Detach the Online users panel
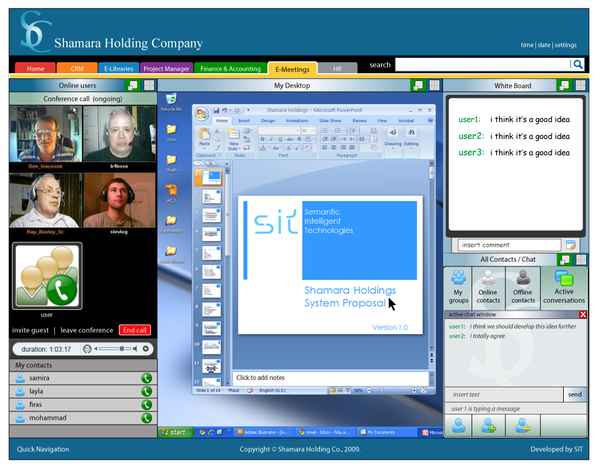Viewport: 600px width, 470px height. click(x=133, y=85)
